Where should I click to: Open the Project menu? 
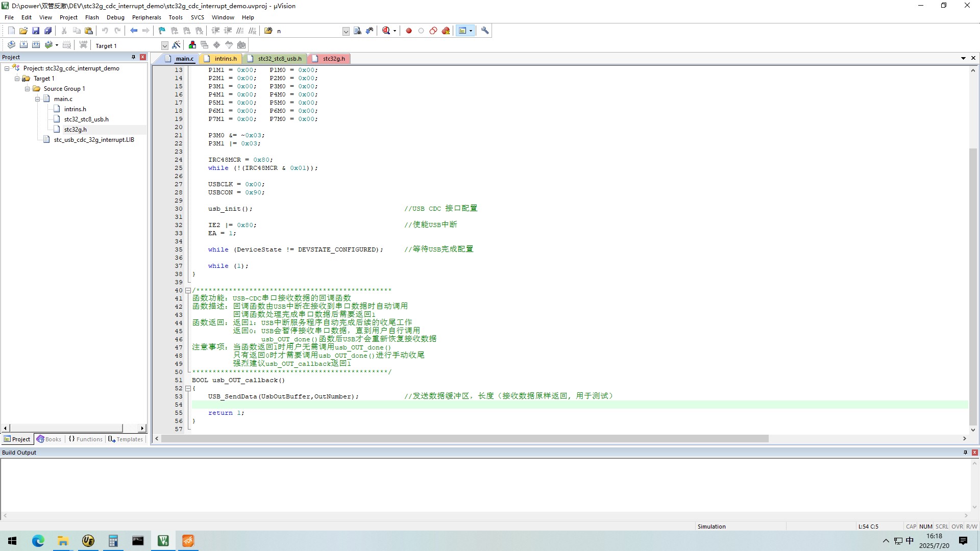68,17
